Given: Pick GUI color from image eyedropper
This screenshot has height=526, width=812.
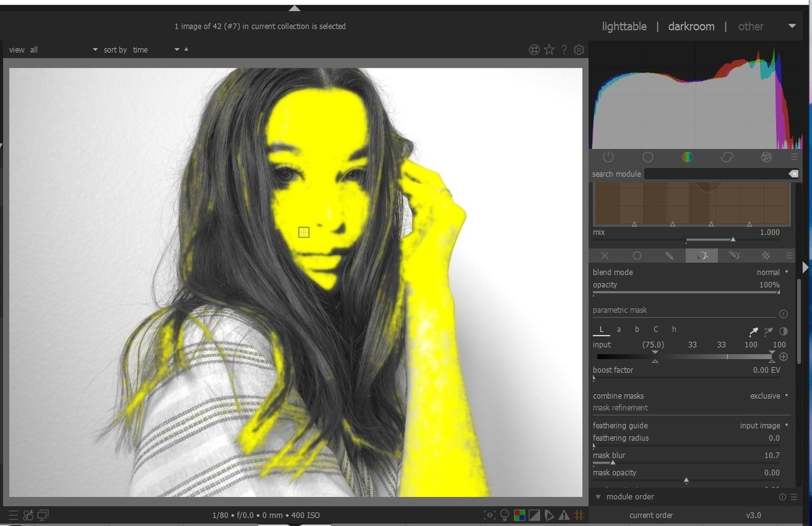Looking at the screenshot, I should [x=754, y=331].
